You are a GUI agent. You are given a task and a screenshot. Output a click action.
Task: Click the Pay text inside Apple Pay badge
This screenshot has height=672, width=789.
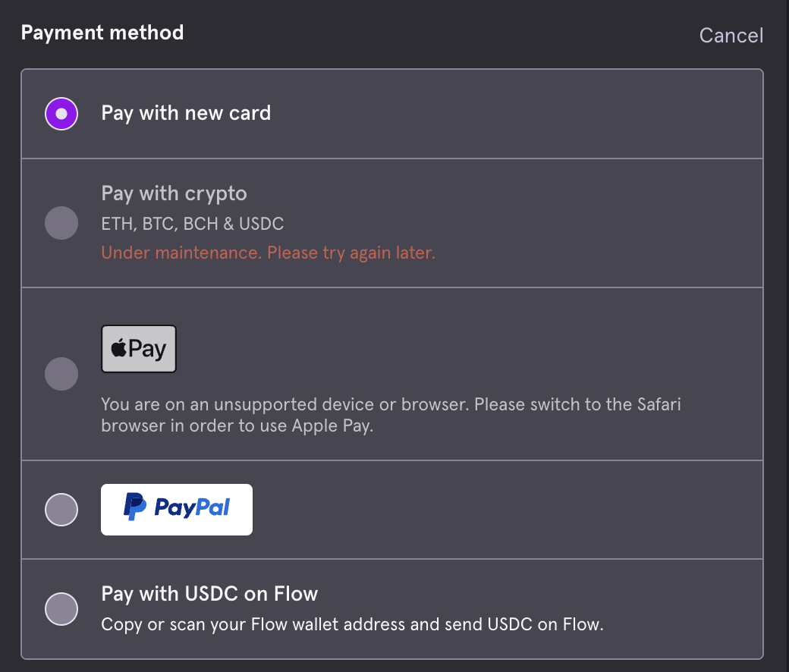click(147, 350)
